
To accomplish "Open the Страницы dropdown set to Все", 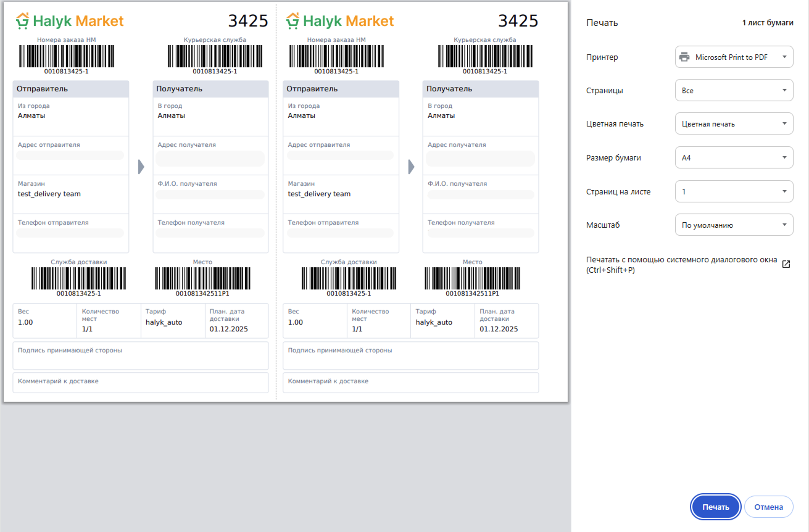I will (x=734, y=91).
